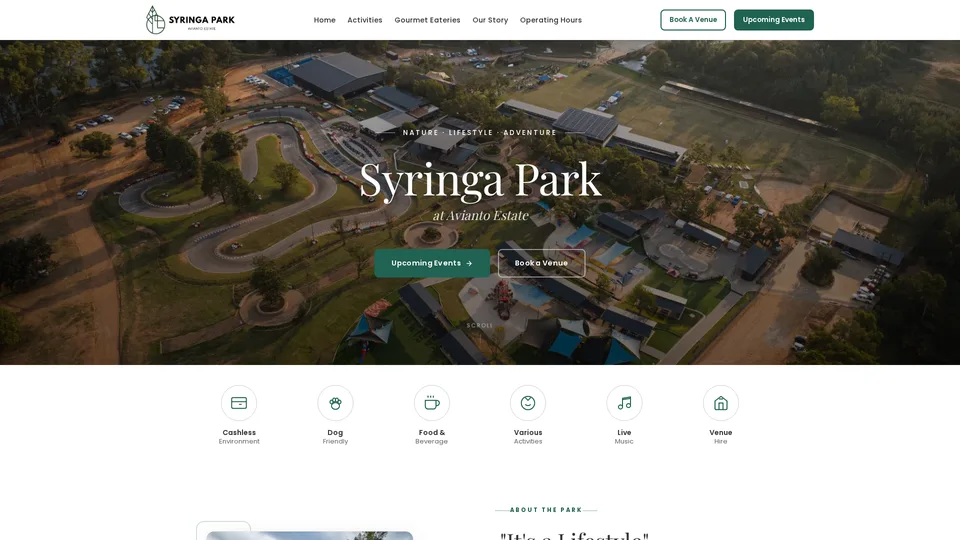
Task: Click the Dog Friendly paw icon
Action: 336,403
